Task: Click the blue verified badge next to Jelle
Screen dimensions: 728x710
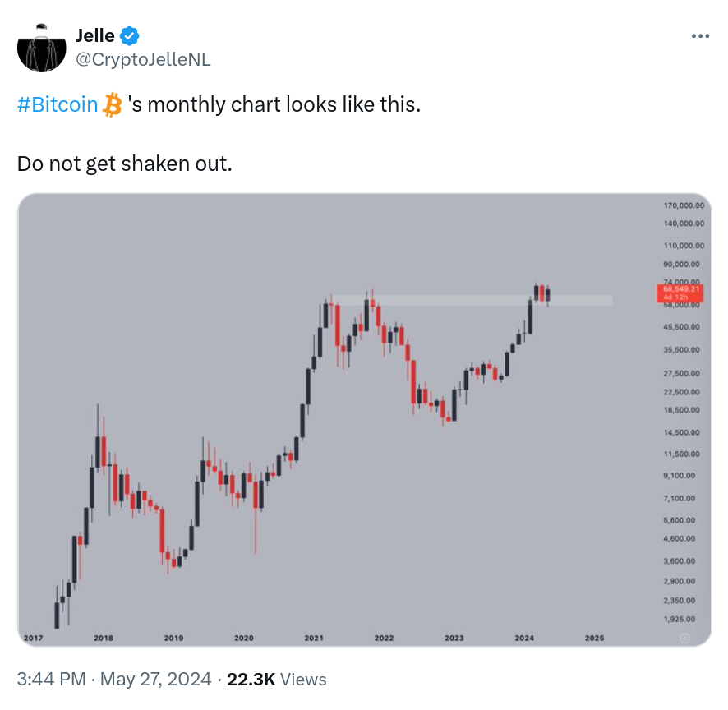Action: [130, 36]
